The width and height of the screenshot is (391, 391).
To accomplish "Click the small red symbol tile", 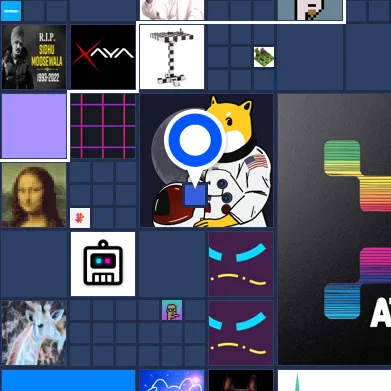I will 80,218.
